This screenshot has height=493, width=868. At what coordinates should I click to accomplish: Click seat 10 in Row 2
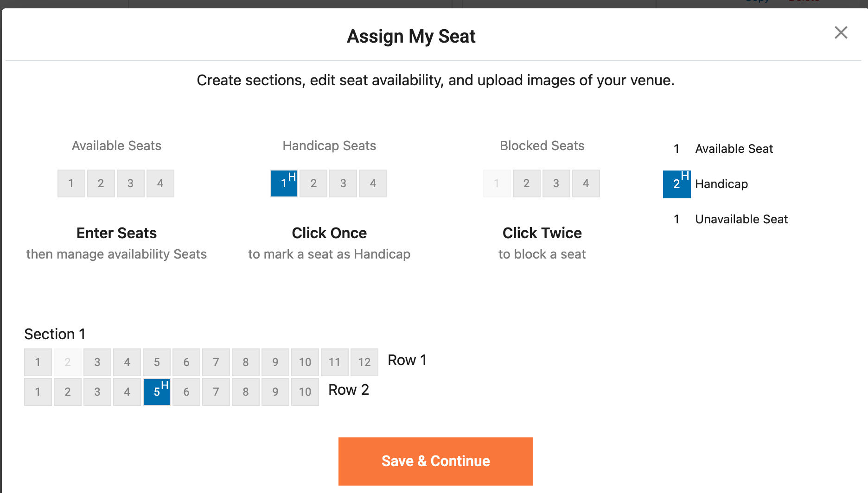tap(305, 392)
